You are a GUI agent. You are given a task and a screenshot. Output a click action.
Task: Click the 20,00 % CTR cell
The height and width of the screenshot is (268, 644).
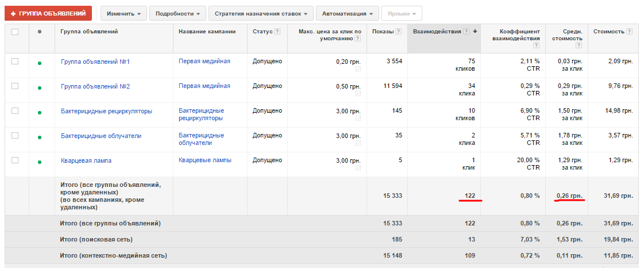click(x=527, y=163)
